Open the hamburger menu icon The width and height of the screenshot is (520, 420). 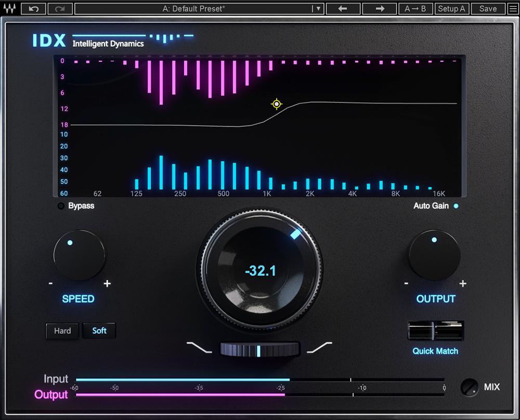(513, 9)
